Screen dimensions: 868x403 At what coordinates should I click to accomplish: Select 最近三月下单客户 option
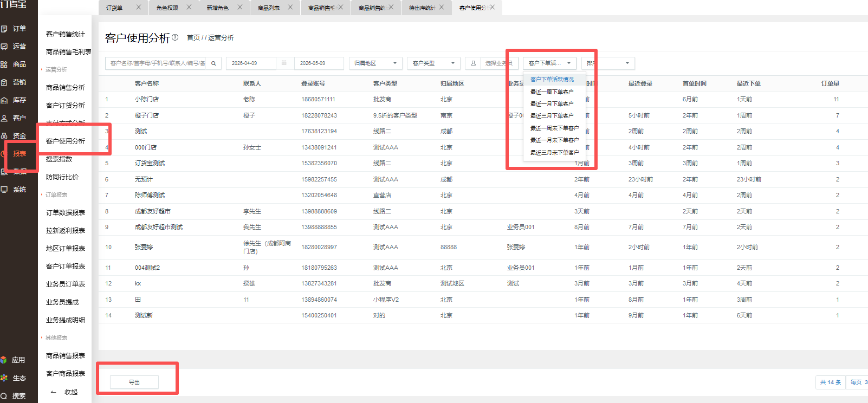552,116
